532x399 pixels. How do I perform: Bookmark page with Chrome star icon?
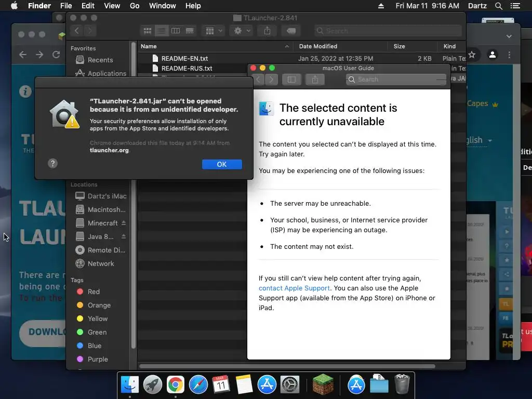click(x=472, y=54)
